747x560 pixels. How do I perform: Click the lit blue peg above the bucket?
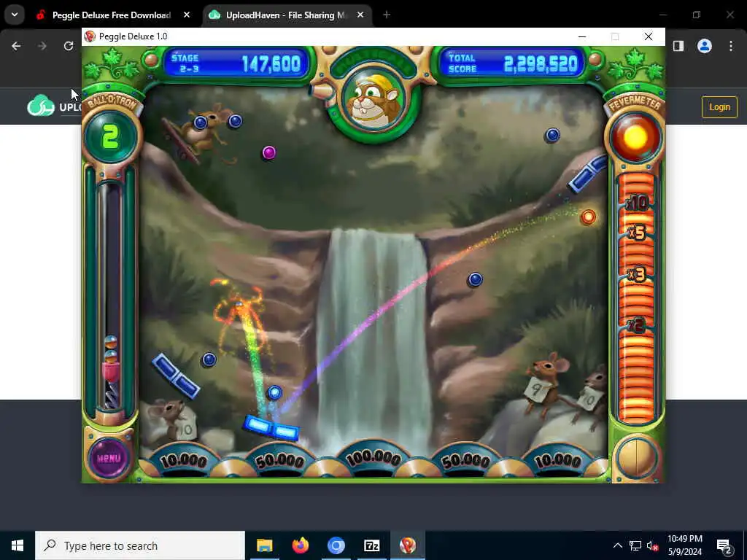(x=274, y=392)
